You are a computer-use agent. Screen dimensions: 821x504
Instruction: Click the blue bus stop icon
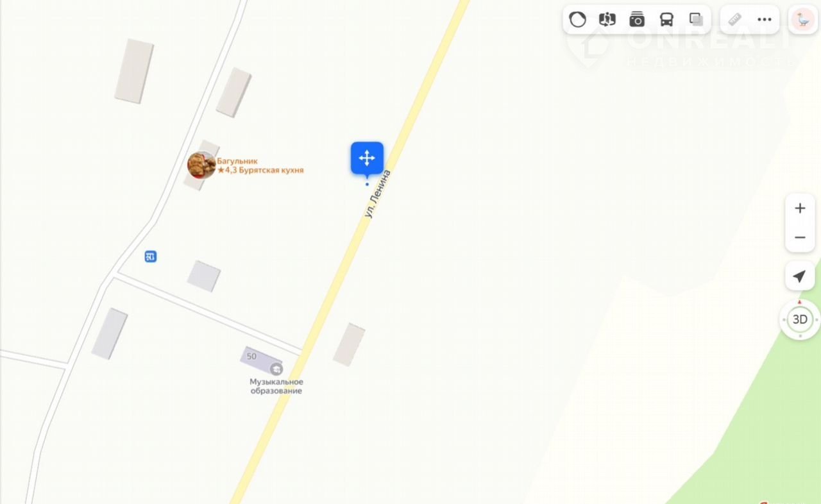click(151, 256)
